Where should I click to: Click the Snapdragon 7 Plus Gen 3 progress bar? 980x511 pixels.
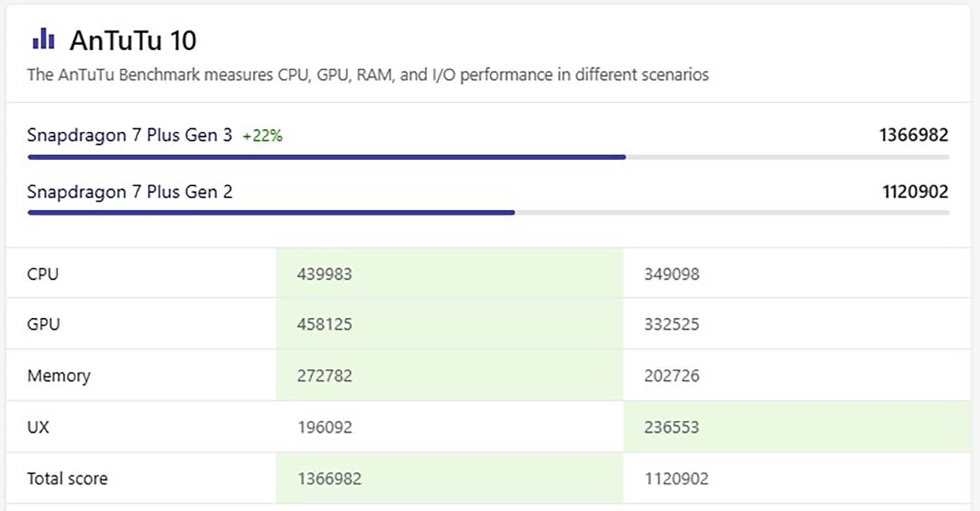click(x=488, y=157)
